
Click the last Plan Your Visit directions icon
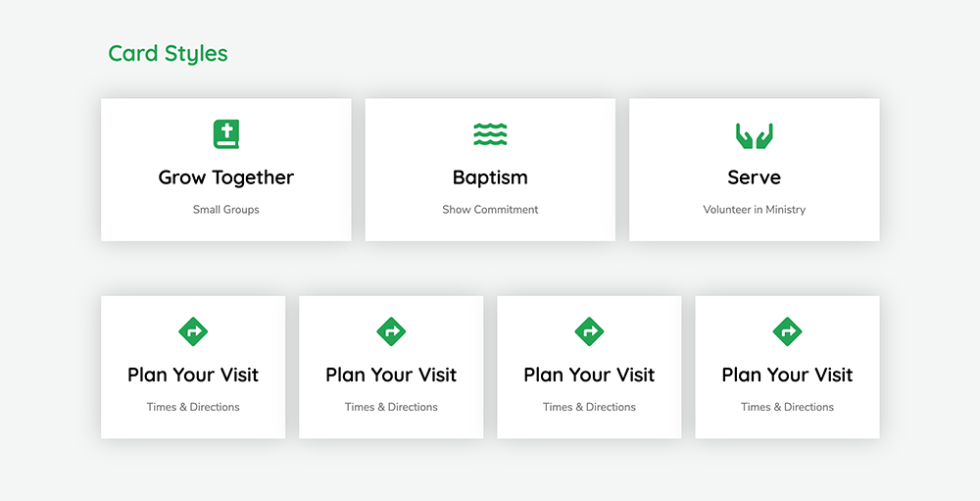click(787, 331)
